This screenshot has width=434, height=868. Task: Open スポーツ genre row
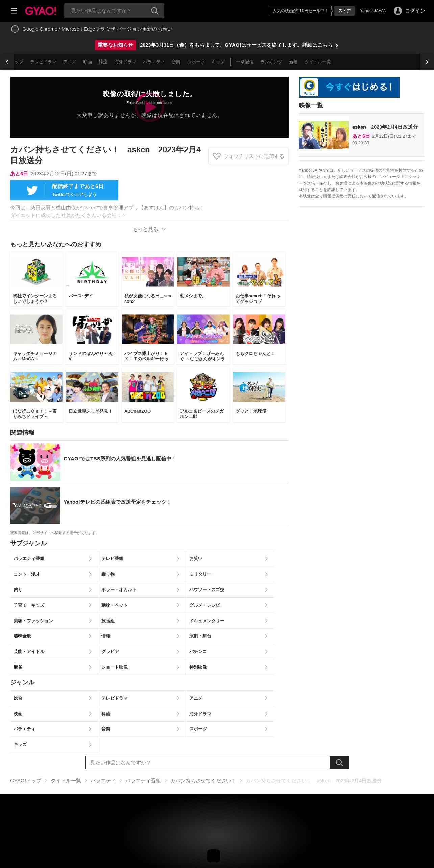click(230, 729)
